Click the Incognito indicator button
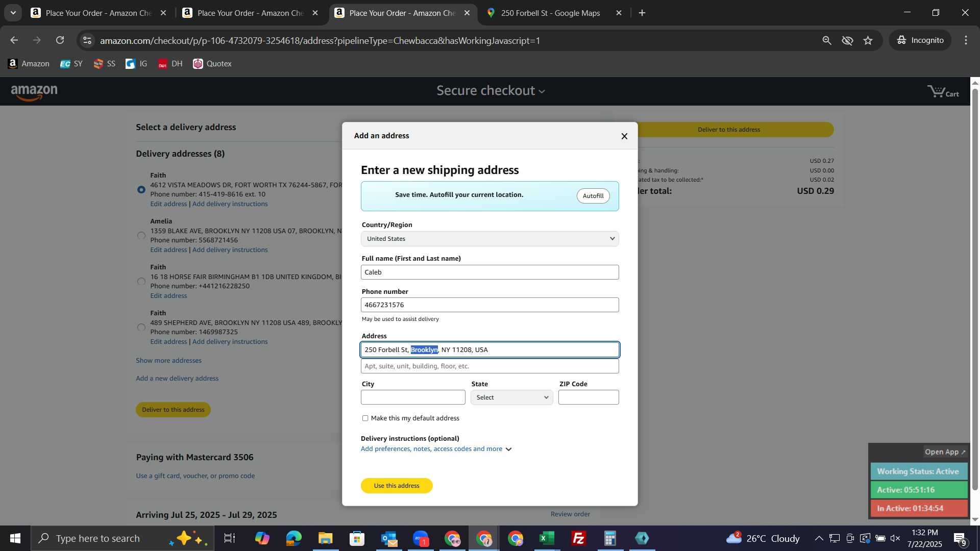Screen dimensions: 980x551 coord(921,40)
